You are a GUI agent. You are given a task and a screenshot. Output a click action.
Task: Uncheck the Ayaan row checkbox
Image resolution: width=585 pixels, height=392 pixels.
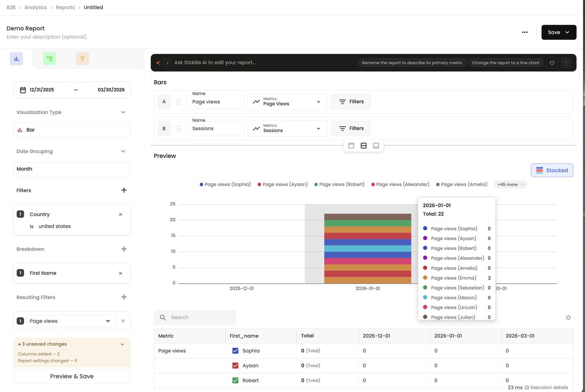pyautogui.click(x=235, y=366)
